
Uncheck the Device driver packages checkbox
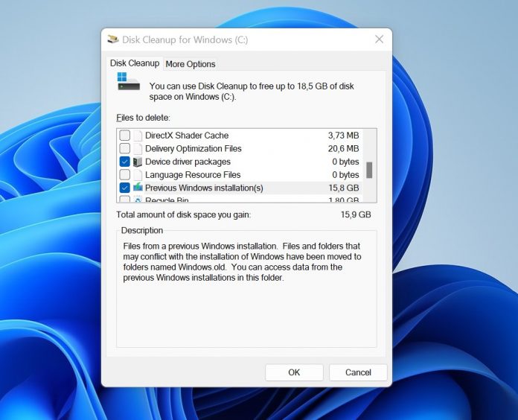[125, 162]
